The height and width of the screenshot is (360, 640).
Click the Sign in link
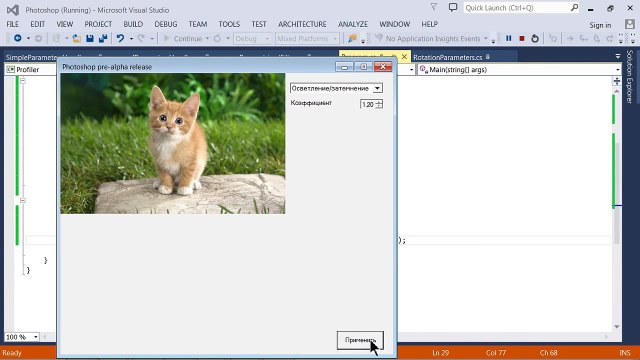pos(600,25)
